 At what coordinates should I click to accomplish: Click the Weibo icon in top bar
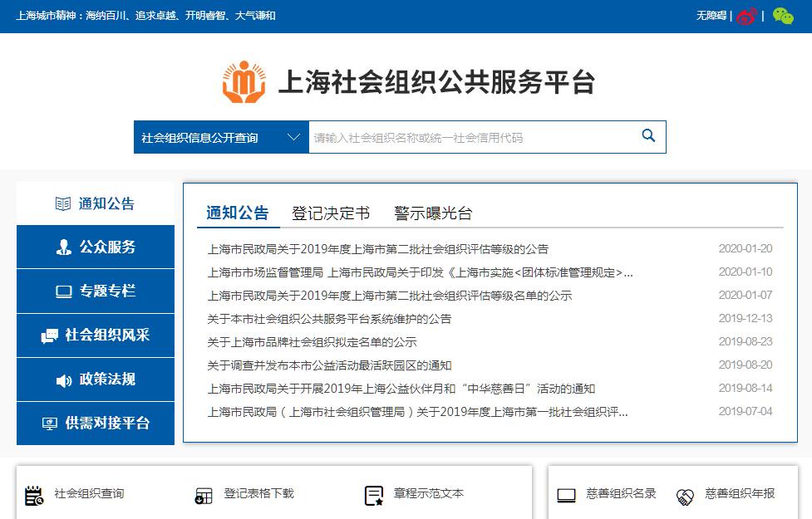pyautogui.click(x=746, y=16)
